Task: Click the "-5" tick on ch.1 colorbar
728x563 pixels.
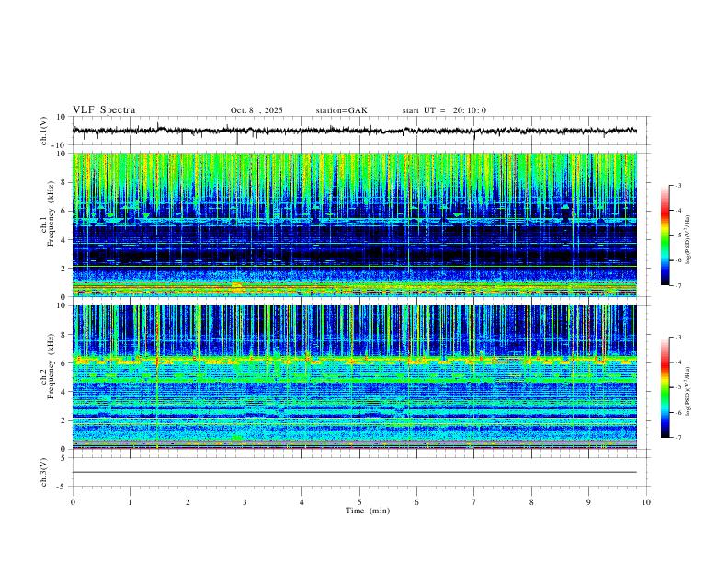Action: (x=677, y=236)
